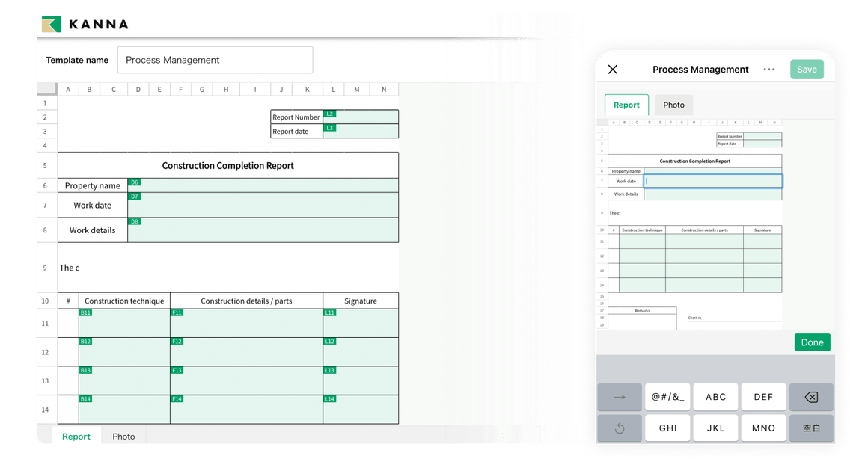The width and height of the screenshot is (868, 459).
Task: Tap the Done button above the keypad
Action: [x=813, y=342]
